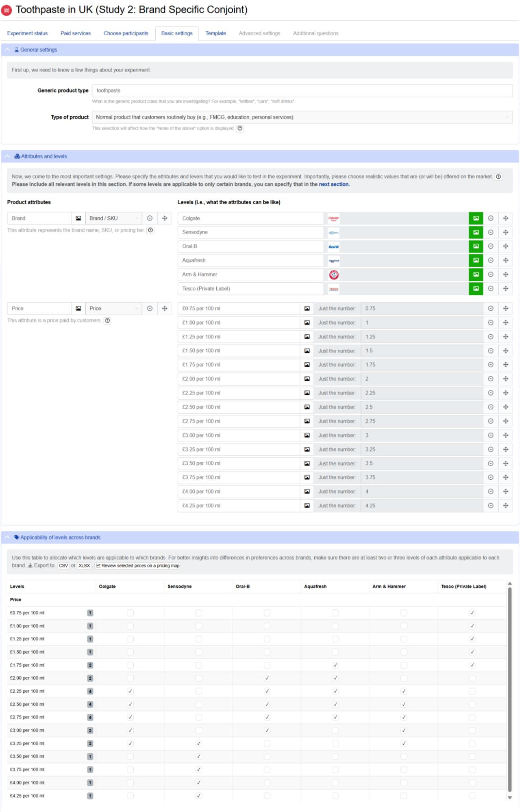The image size is (522, 812).
Task: Open the Price attribute type dropdown
Action: tap(114, 308)
